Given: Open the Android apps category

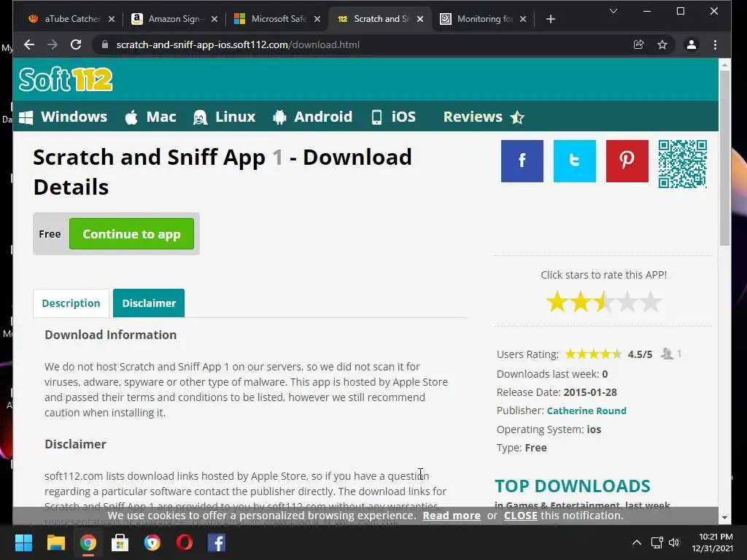Looking at the screenshot, I should (312, 117).
